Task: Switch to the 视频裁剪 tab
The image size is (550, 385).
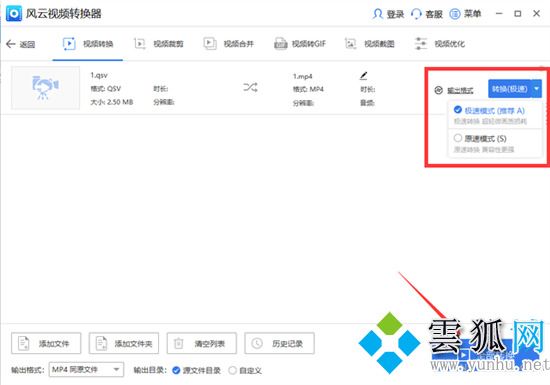Action: click(x=159, y=44)
